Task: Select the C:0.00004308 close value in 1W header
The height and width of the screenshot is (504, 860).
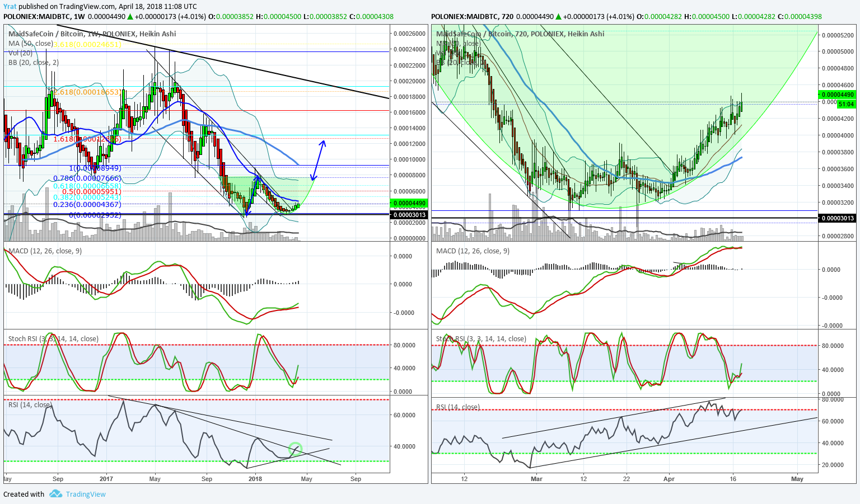Action: [371, 16]
